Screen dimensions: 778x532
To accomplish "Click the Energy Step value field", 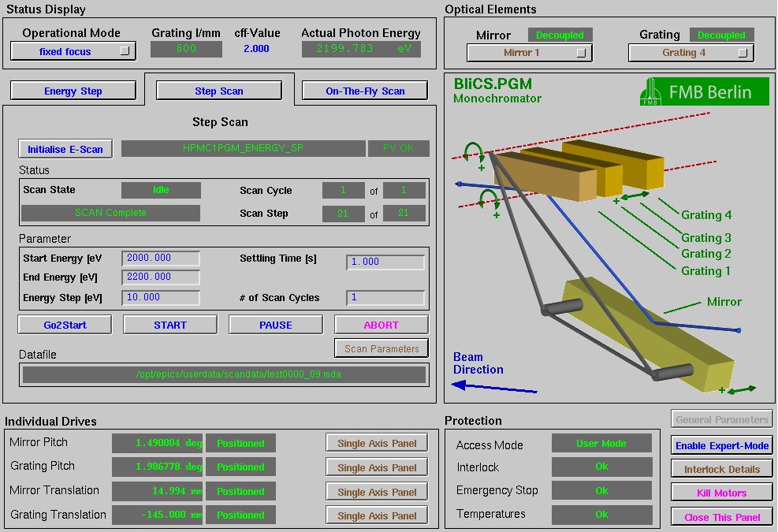I will point(161,297).
